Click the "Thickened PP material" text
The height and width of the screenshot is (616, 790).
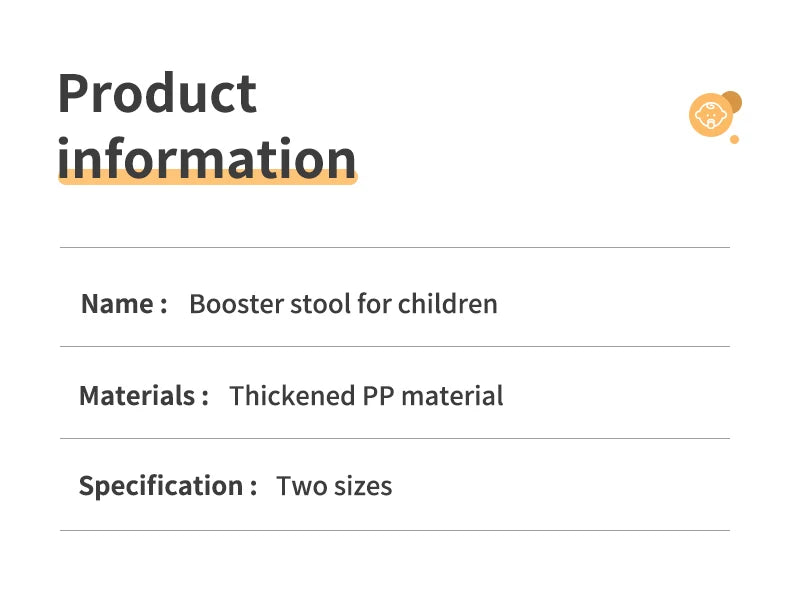pos(366,396)
